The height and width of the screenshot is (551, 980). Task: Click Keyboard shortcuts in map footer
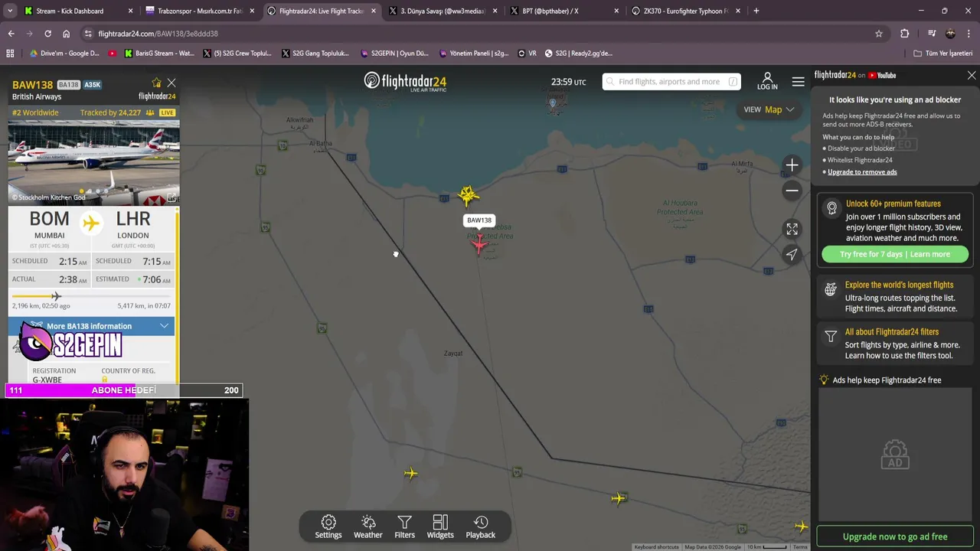click(656, 547)
